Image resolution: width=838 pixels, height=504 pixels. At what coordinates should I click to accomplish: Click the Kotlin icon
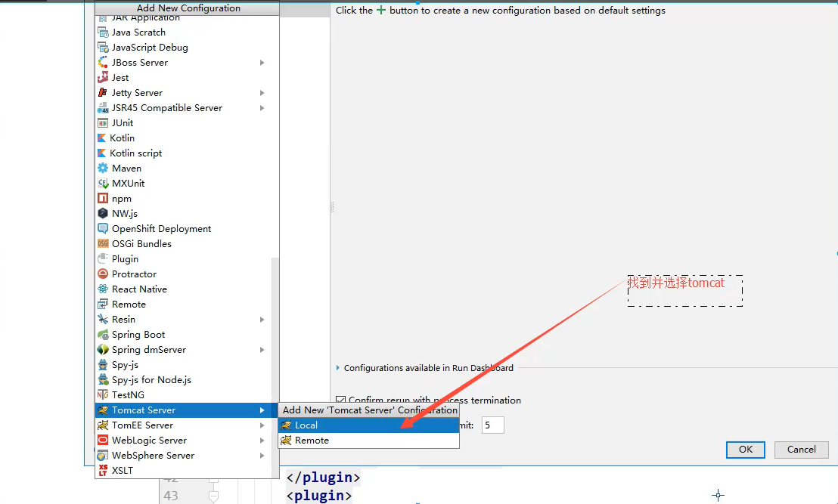[102, 138]
